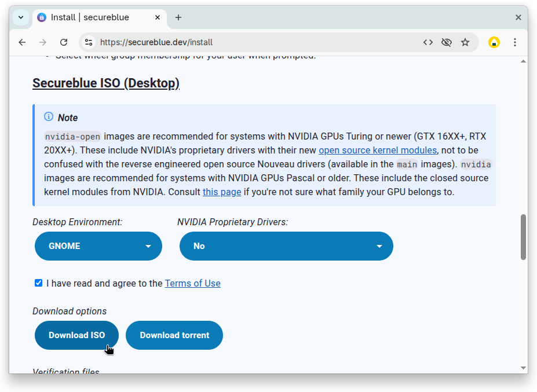The image size is (537, 392).
Task: Go back to the previous page
Action: pyautogui.click(x=22, y=42)
